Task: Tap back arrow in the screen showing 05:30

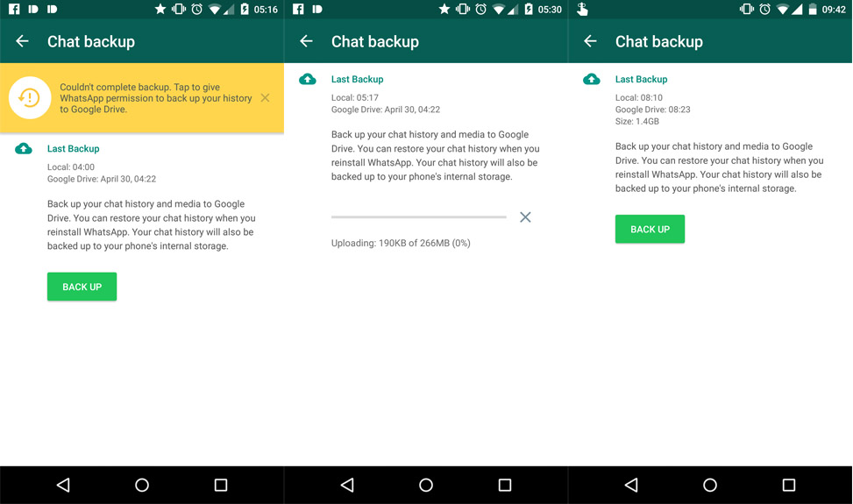Action: [x=306, y=41]
